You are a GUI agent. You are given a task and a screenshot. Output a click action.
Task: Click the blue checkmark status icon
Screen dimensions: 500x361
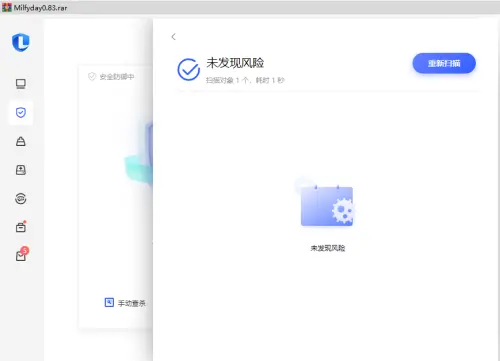188,69
